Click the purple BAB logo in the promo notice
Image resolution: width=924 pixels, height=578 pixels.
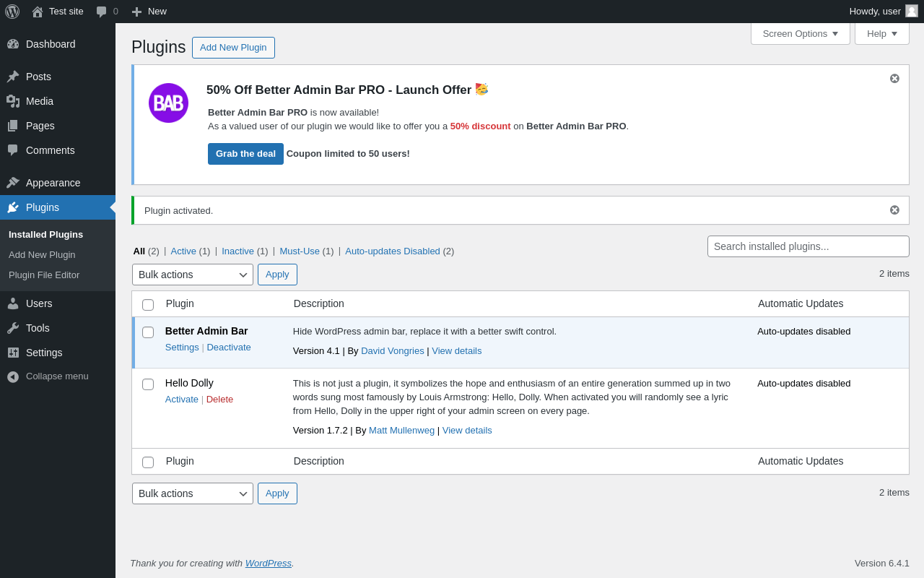point(168,103)
